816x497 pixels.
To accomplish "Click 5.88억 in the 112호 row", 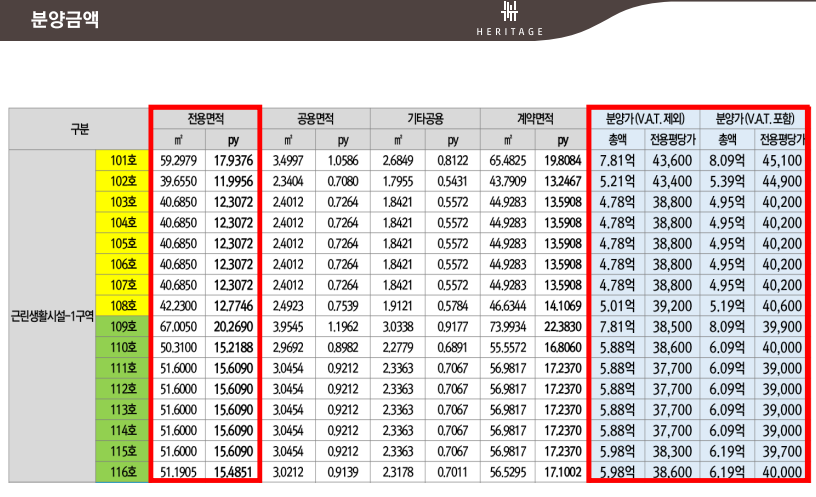I will pos(617,389).
